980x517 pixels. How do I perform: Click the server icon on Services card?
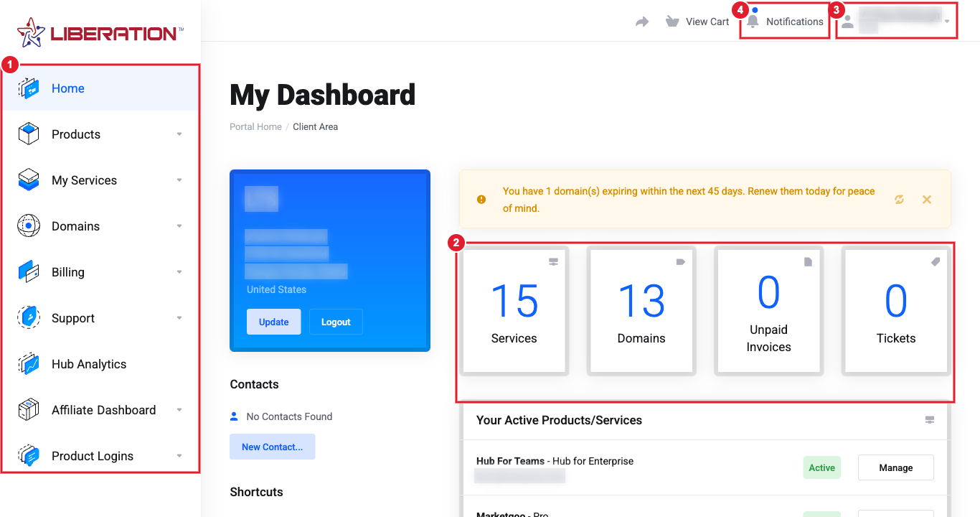[553, 262]
